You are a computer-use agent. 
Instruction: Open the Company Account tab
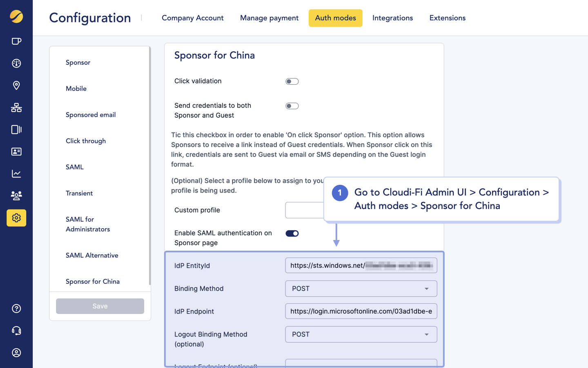(192, 18)
